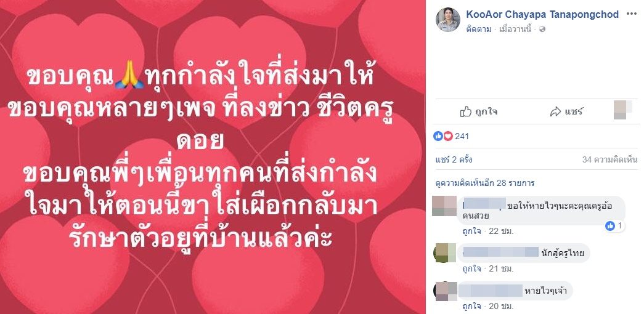Open the pink hearts post image
The width and height of the screenshot is (644, 314).
pyautogui.click(x=213, y=157)
